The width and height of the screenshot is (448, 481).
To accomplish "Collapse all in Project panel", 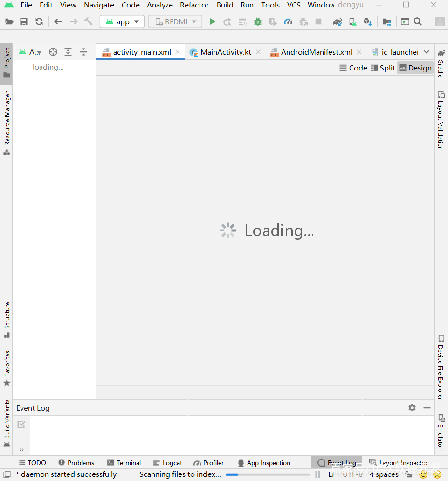I will click(x=83, y=52).
